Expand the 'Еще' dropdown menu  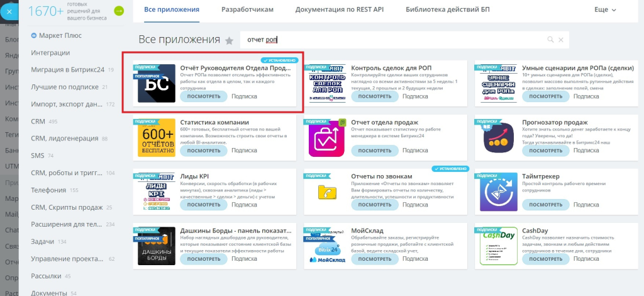coord(605,9)
